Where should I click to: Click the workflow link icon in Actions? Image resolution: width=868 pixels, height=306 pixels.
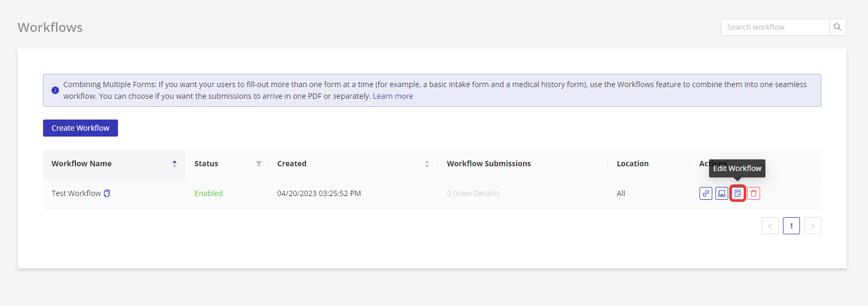[706, 193]
